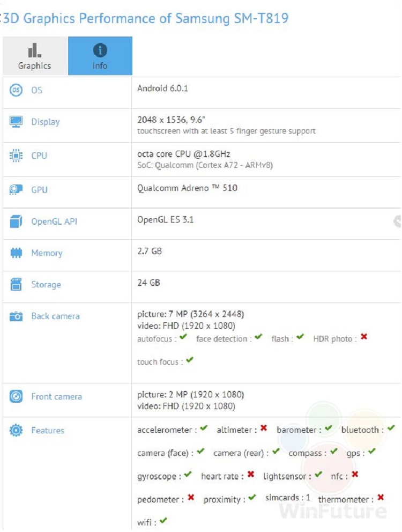Click the Back camera icon

pos(16,316)
